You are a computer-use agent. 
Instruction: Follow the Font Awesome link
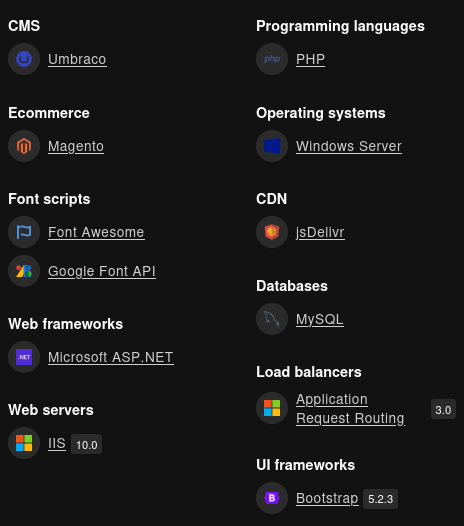coord(96,232)
